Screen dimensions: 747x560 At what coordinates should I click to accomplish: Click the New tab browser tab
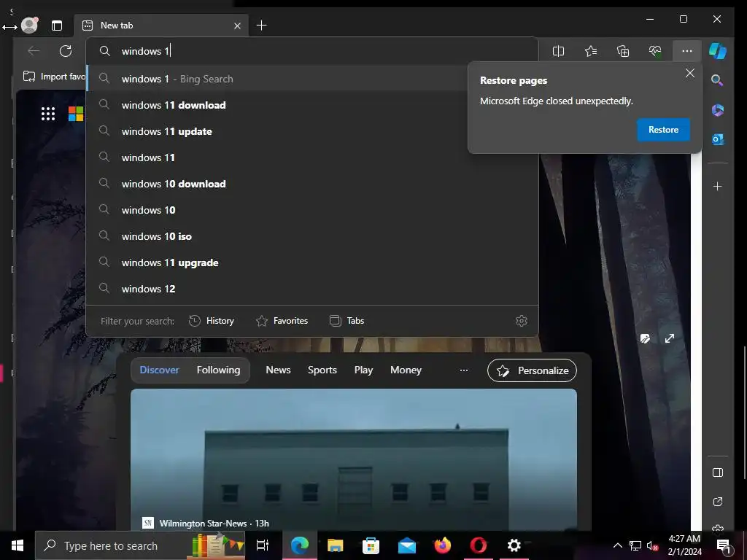[161, 26]
